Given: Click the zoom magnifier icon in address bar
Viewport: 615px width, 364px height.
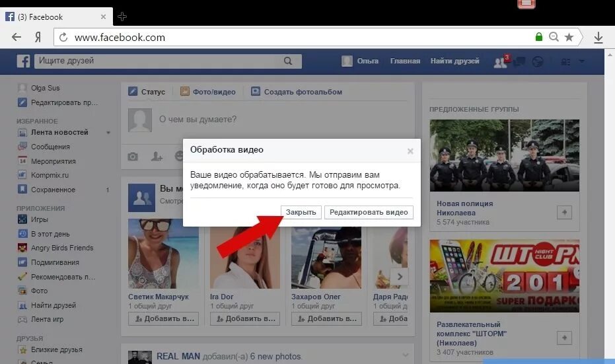Looking at the screenshot, I should (x=554, y=37).
